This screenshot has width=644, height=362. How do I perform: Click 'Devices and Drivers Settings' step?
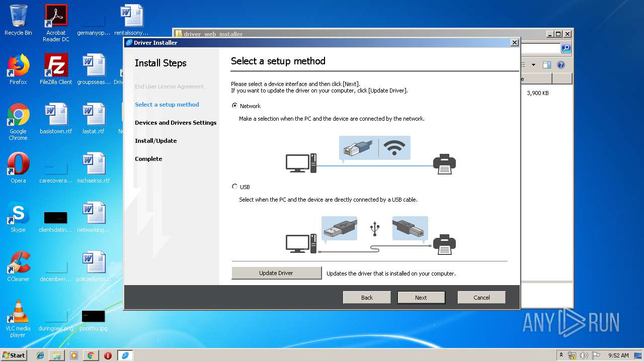click(176, 123)
